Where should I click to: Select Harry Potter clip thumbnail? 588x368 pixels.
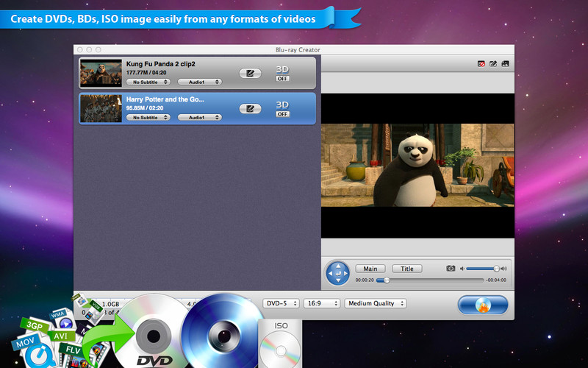pyautogui.click(x=101, y=108)
